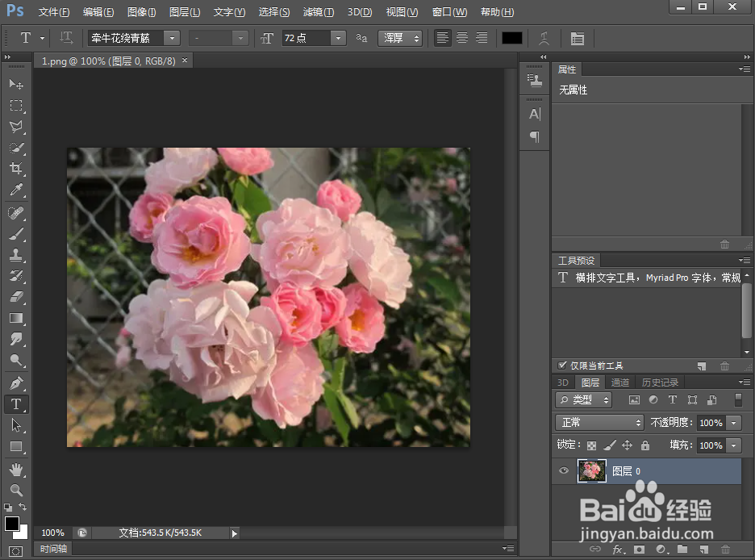Center align text
This screenshot has width=755, height=560.
[x=461, y=38]
